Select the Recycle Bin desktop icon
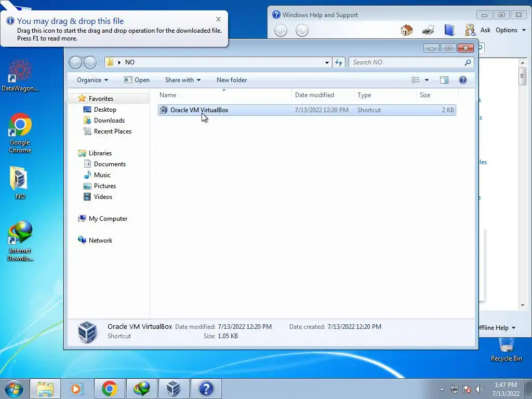 pyautogui.click(x=506, y=350)
